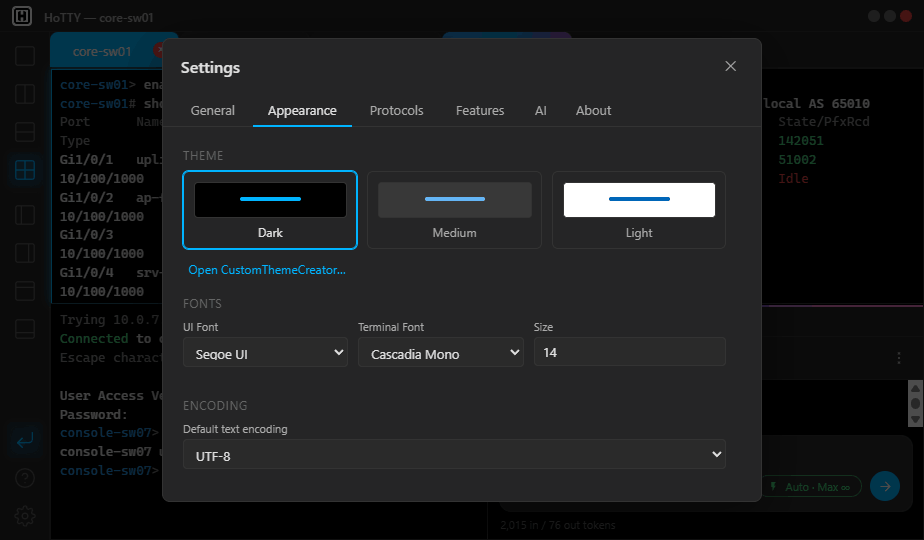
Task: Click the Trying 10.0.7 line in terminal
Action: point(110,320)
